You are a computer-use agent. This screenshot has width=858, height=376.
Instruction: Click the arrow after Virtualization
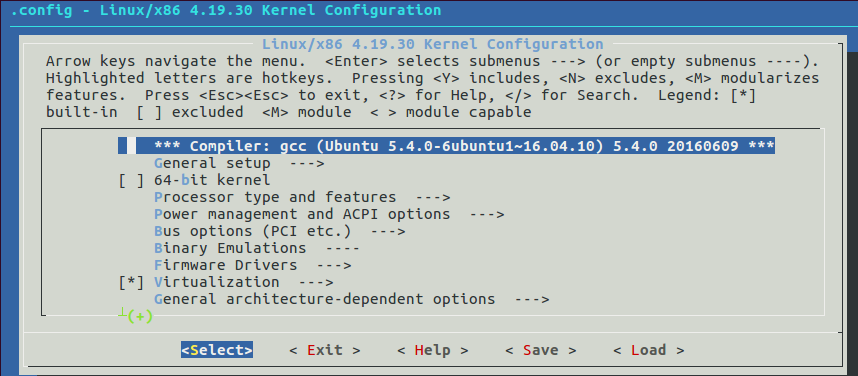click(x=316, y=282)
